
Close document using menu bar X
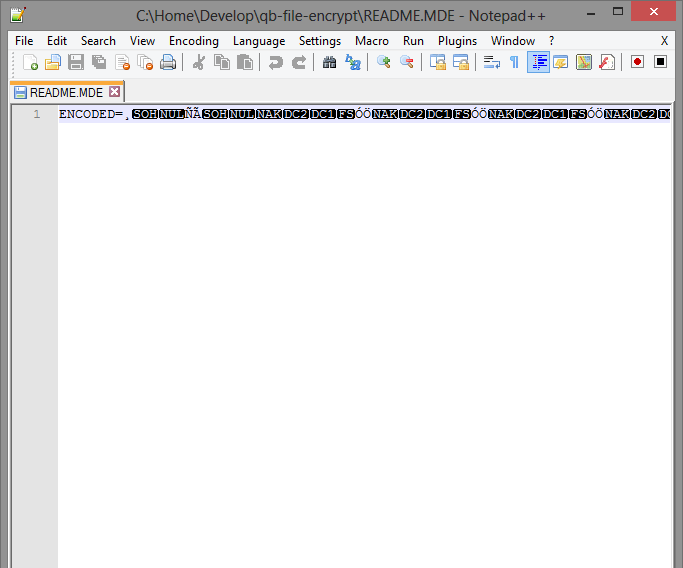pyautogui.click(x=664, y=41)
